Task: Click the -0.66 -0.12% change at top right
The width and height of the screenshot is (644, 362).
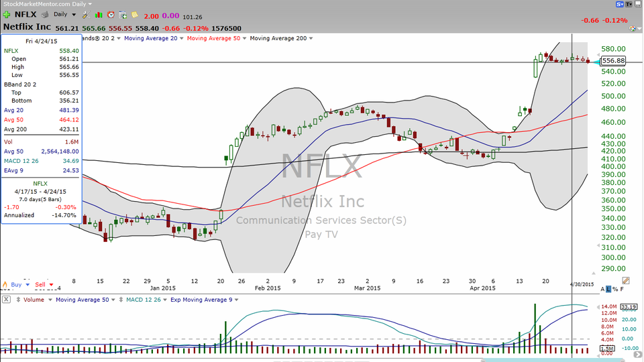Action: (604, 21)
